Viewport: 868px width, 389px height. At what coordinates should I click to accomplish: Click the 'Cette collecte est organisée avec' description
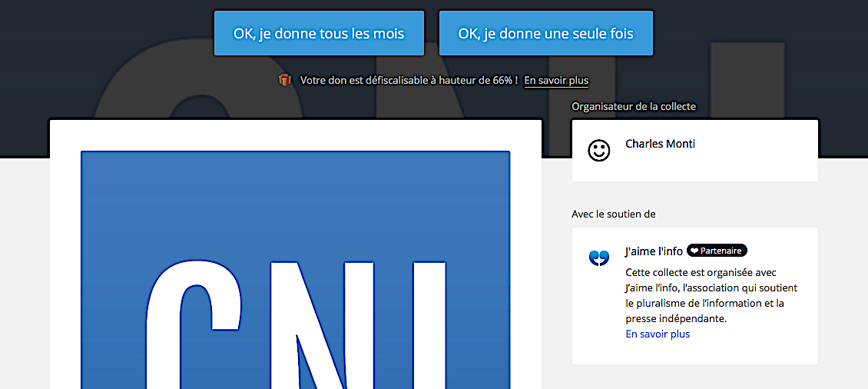tap(711, 297)
